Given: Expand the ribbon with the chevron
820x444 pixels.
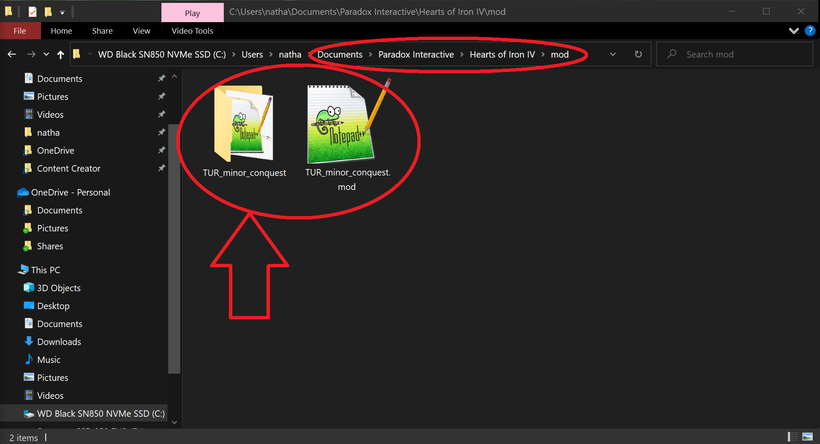Looking at the screenshot, I should [793, 31].
